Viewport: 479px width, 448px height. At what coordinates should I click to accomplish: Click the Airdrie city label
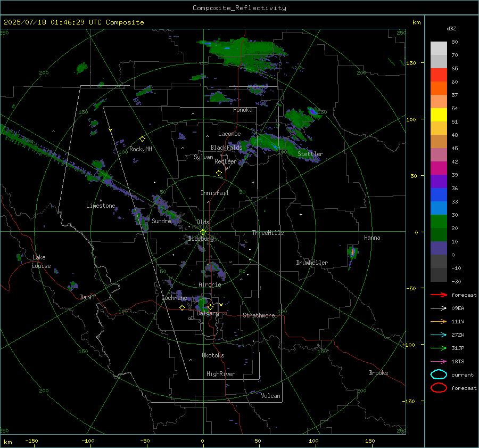coord(210,284)
